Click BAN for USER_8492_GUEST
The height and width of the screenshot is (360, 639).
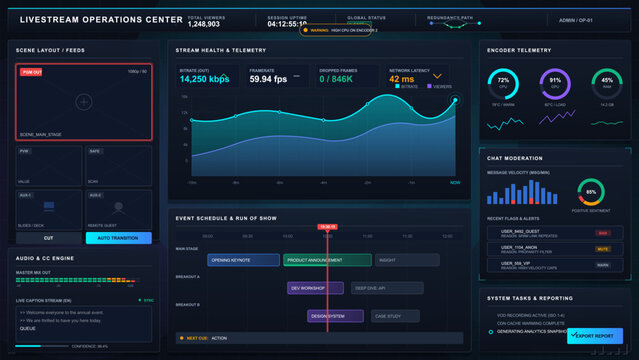click(x=603, y=233)
